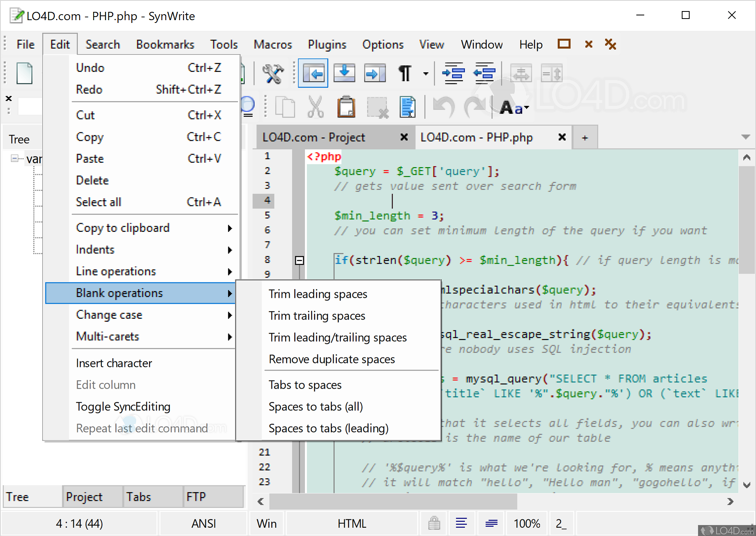
Task: Open the Macros menu
Action: pos(273,44)
